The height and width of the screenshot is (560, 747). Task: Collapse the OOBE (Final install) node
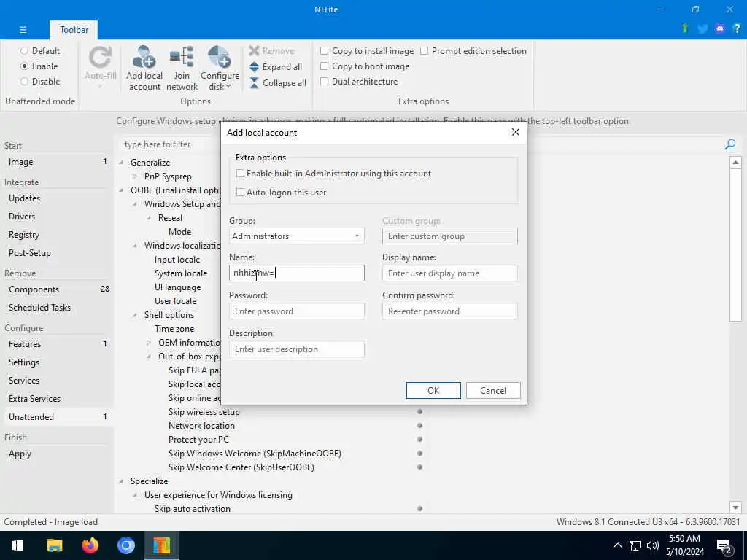pos(121,190)
